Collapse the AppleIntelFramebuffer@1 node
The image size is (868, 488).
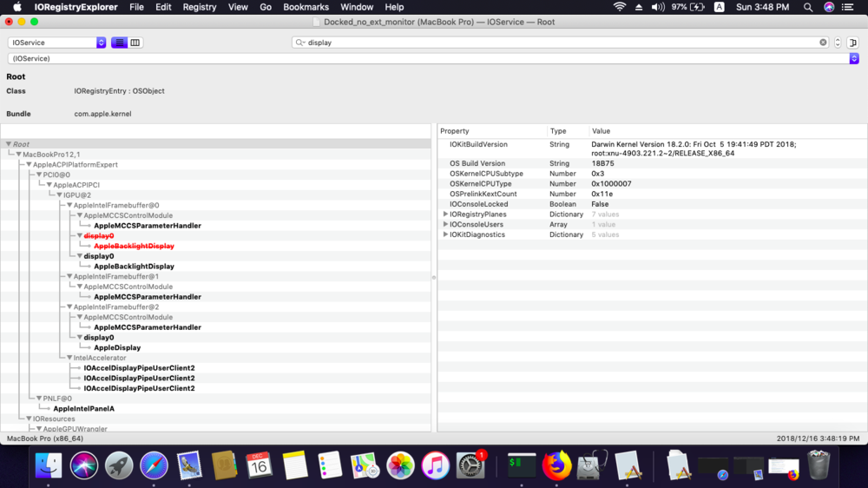click(70, 277)
